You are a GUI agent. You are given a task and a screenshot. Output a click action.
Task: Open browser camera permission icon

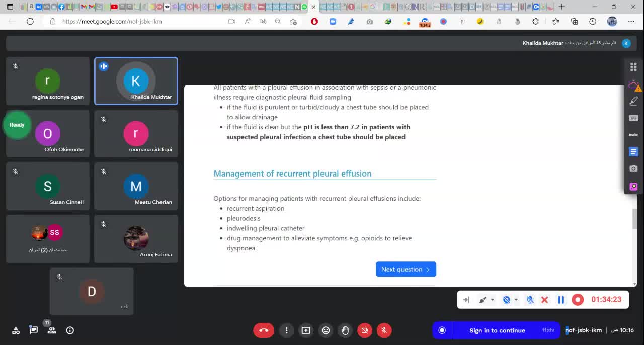click(232, 21)
